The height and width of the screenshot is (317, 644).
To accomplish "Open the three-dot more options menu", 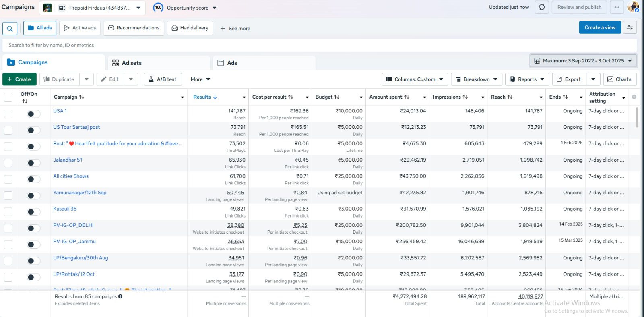I will coord(617,7).
